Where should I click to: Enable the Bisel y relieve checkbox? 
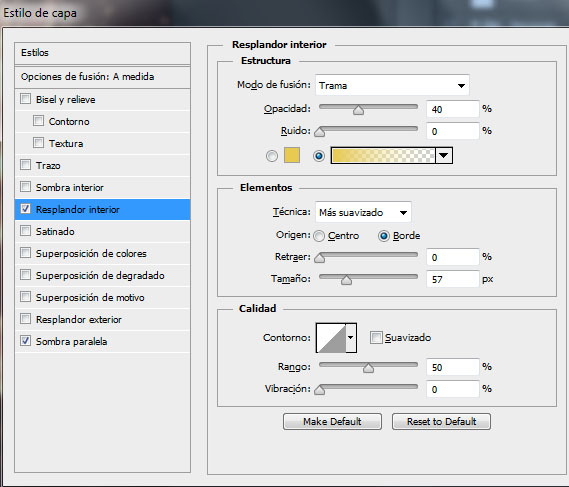click(x=25, y=99)
